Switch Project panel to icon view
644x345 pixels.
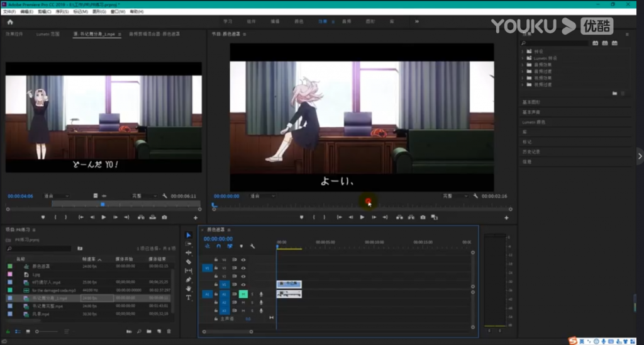(28, 331)
